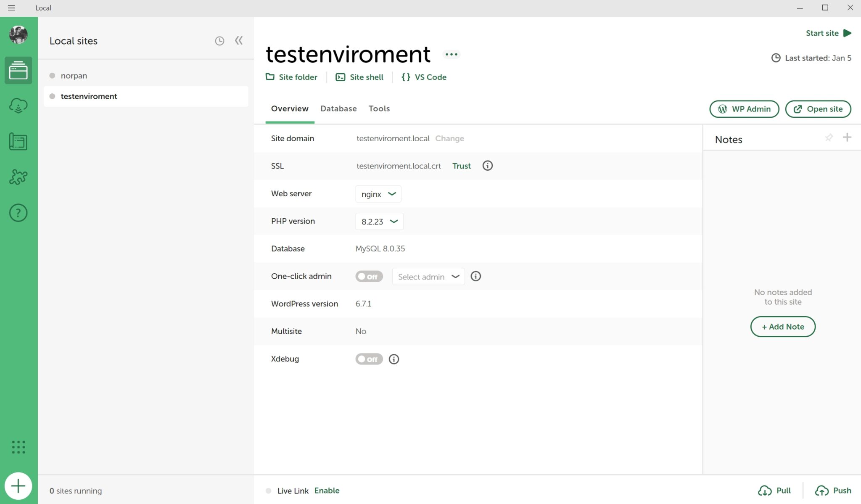Toggle One-click admin on
Screen dimensions: 861x504
click(x=369, y=276)
